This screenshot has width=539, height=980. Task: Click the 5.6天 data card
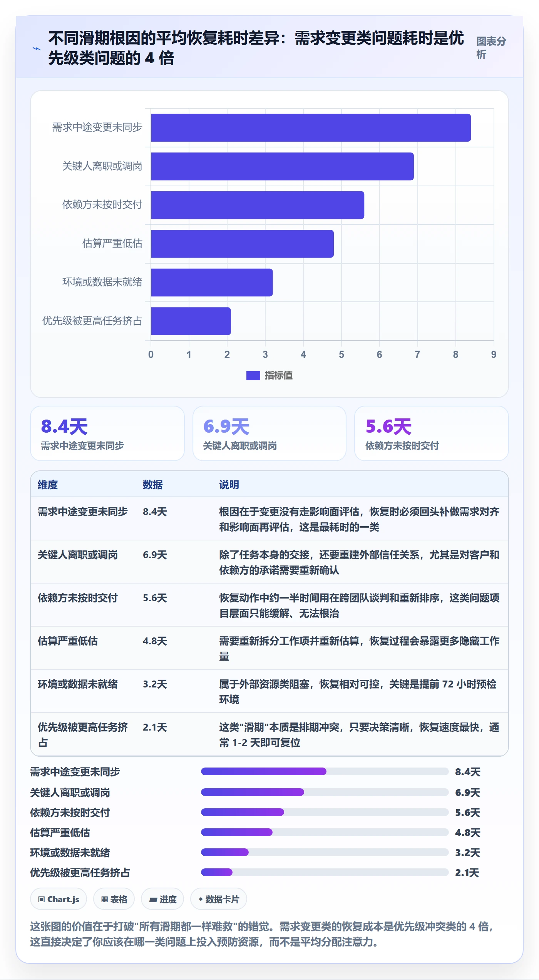click(x=432, y=433)
